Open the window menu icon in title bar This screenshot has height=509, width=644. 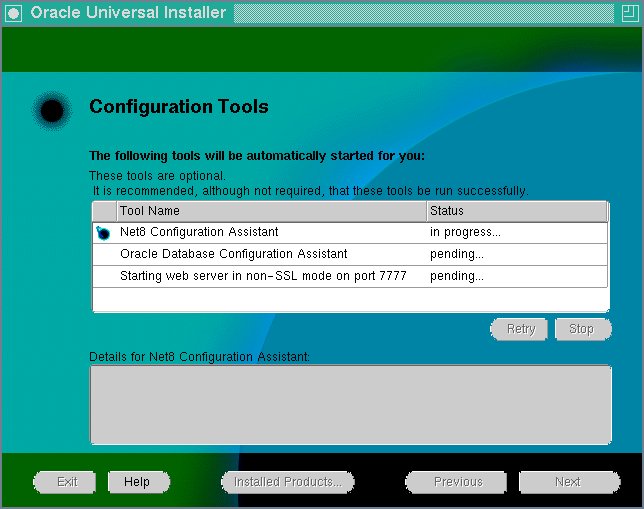coord(13,13)
